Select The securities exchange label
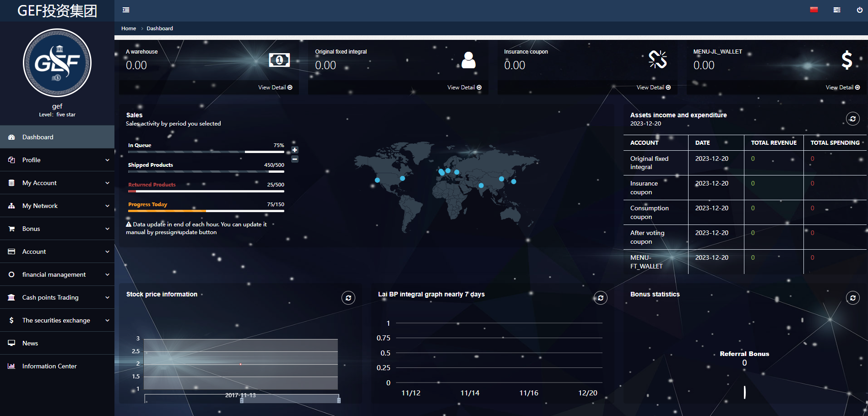Screen dimensions: 868x416 click(56, 320)
